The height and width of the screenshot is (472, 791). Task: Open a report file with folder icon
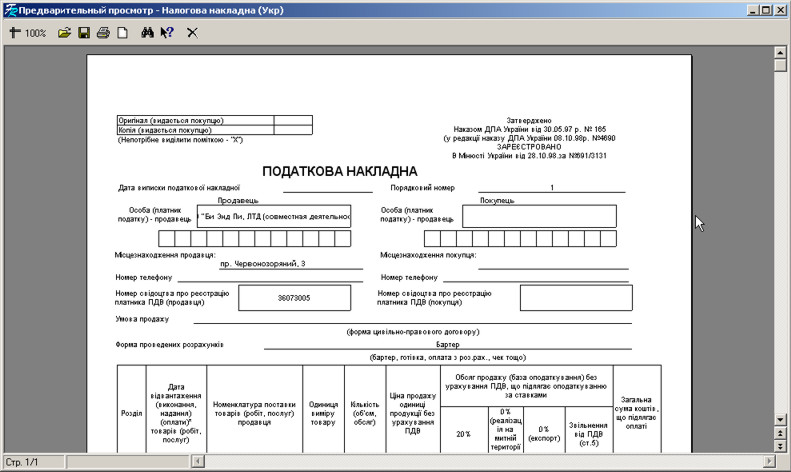(65, 33)
